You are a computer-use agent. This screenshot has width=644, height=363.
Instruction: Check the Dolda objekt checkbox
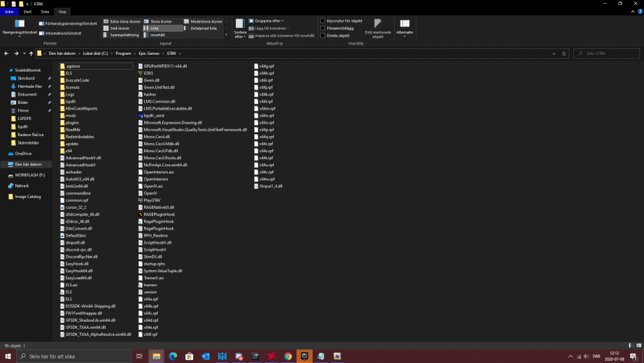pos(323,35)
